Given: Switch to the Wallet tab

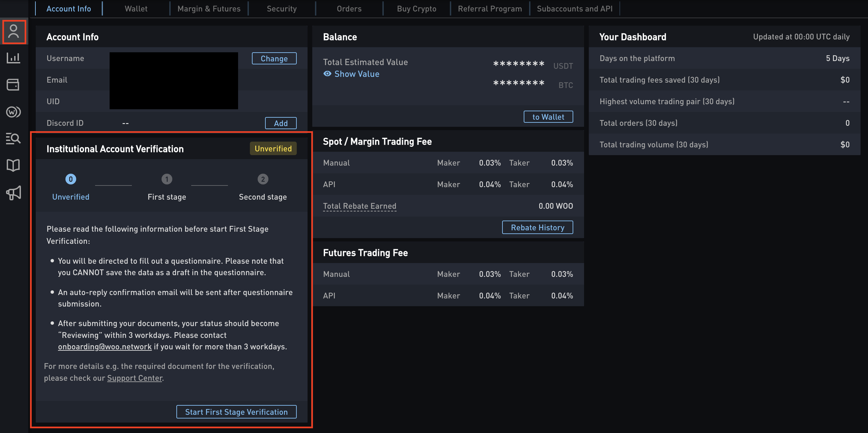Looking at the screenshot, I should pyautogui.click(x=136, y=9).
